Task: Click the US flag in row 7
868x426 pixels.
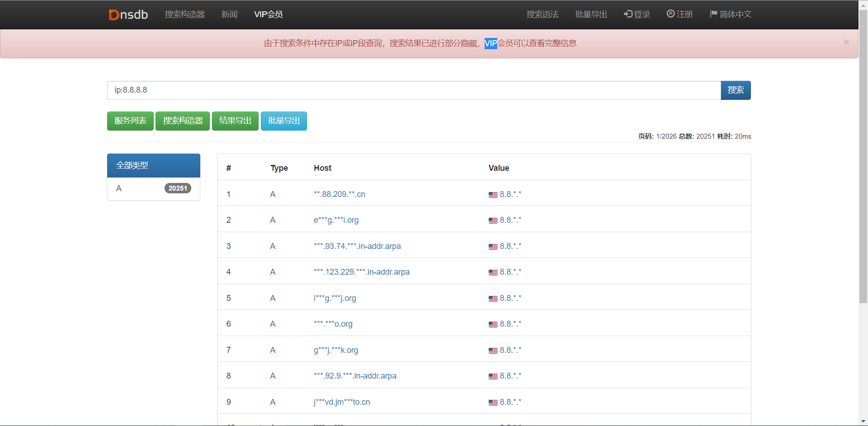Action: 493,351
